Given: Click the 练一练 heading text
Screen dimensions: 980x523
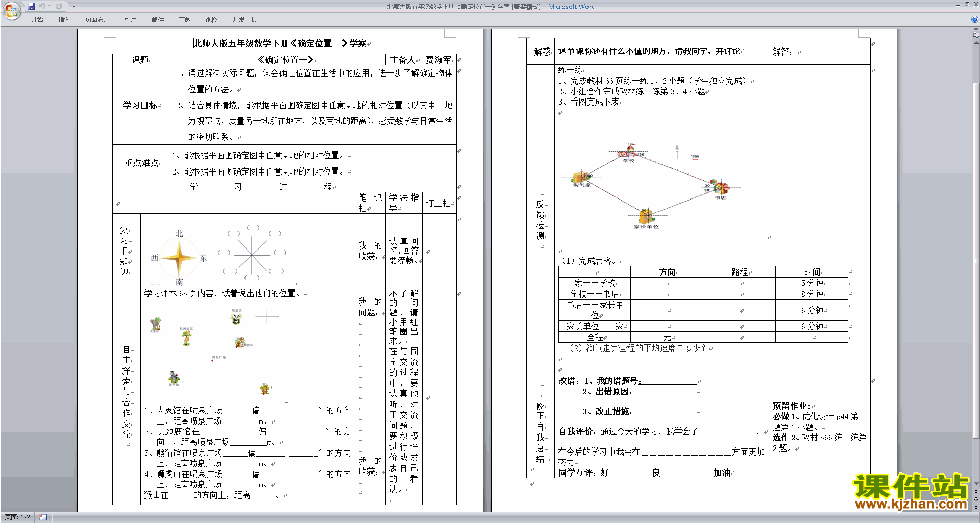Looking at the screenshot, I should (570, 69).
